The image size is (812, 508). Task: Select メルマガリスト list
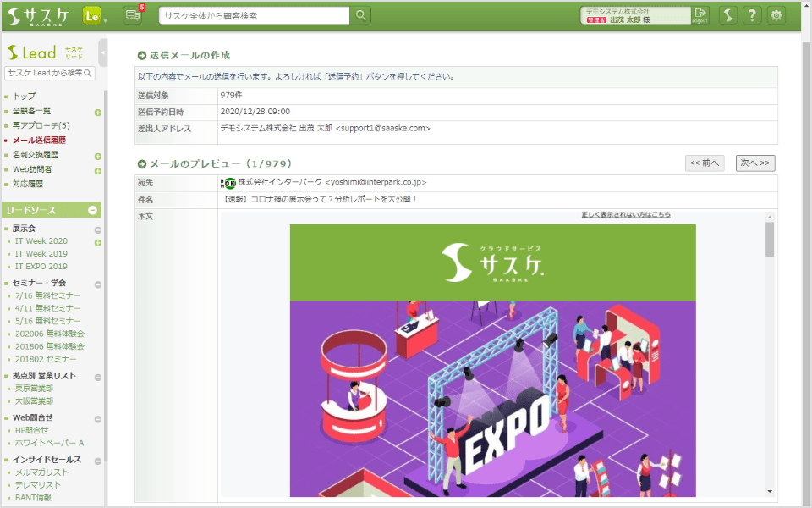click(41, 472)
